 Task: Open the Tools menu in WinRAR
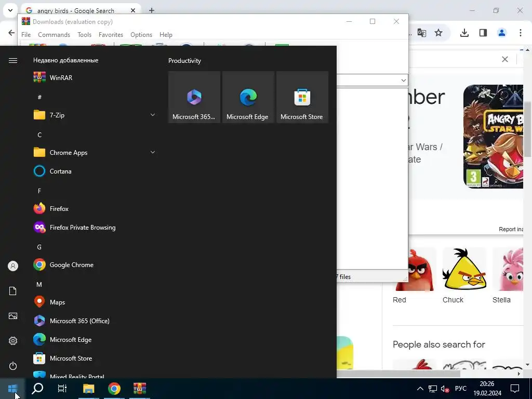pyautogui.click(x=84, y=35)
